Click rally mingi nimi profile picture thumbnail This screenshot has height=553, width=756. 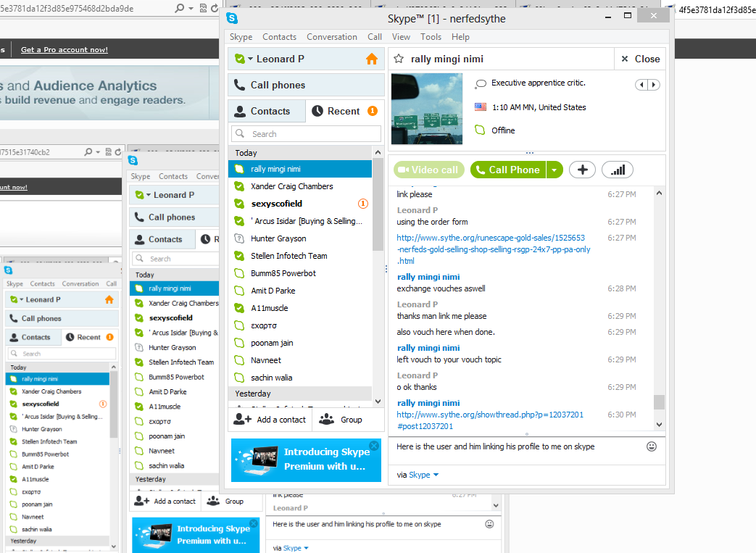point(427,109)
